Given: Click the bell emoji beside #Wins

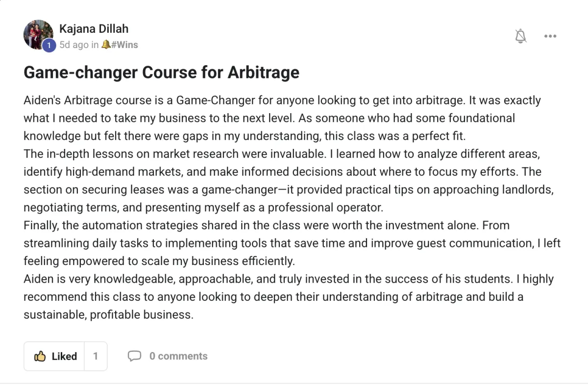Looking at the screenshot, I should tap(106, 45).
